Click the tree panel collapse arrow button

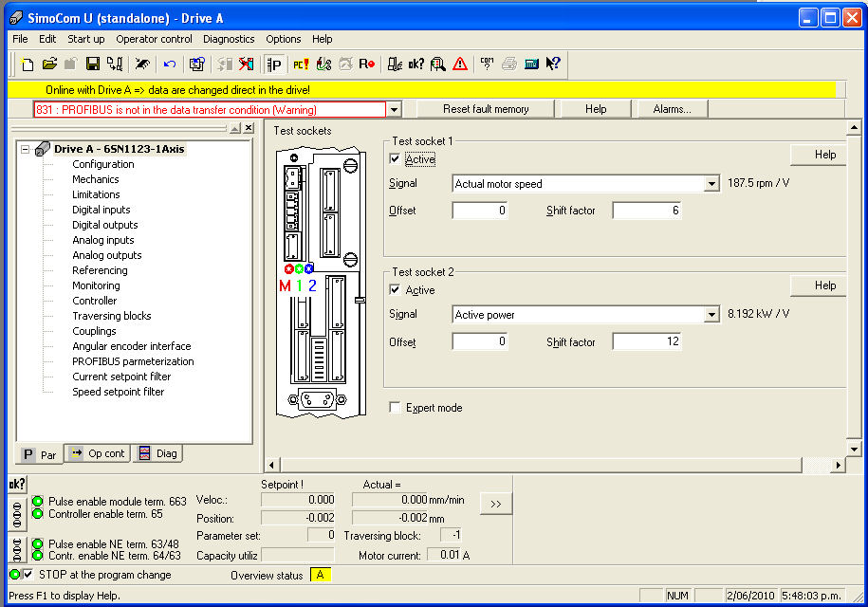[235, 128]
